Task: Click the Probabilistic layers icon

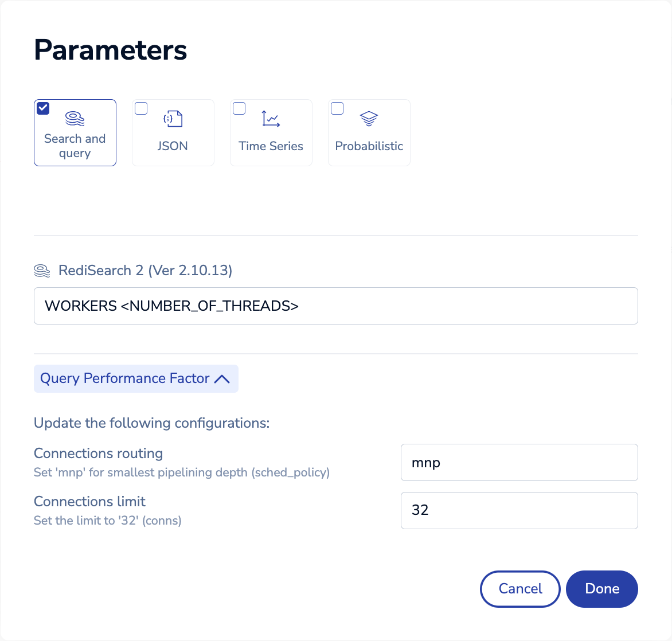Action: pyautogui.click(x=369, y=119)
